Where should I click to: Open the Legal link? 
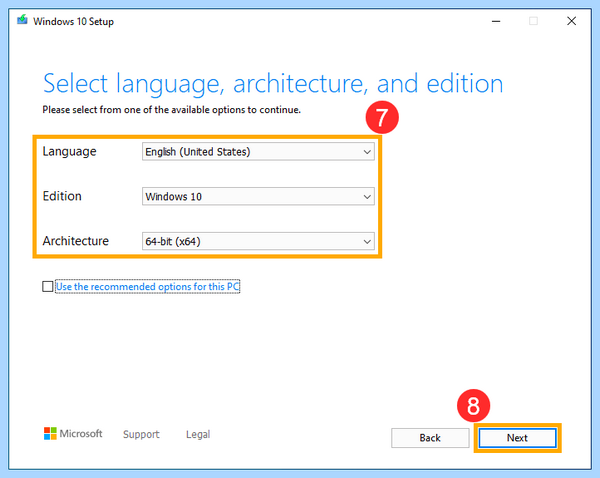click(x=198, y=434)
